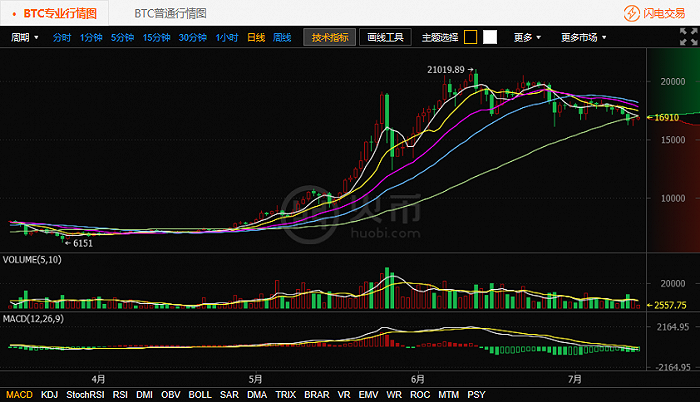The image size is (700, 402).
Task: Click the 4月 date axis label
Action: point(98,379)
